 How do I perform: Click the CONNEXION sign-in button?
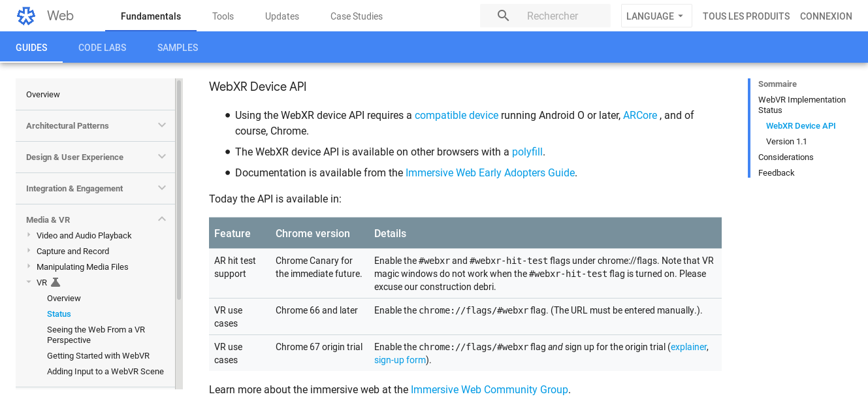(826, 16)
